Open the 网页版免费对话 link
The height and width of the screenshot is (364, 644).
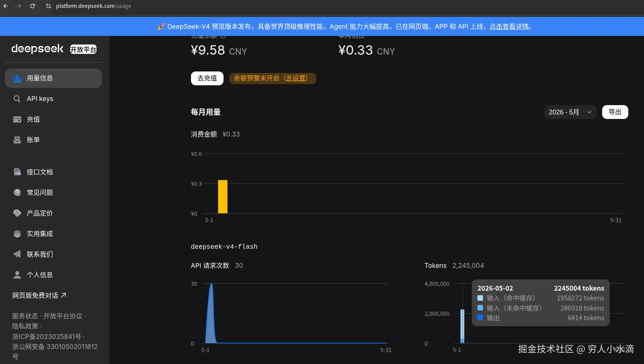(x=39, y=296)
